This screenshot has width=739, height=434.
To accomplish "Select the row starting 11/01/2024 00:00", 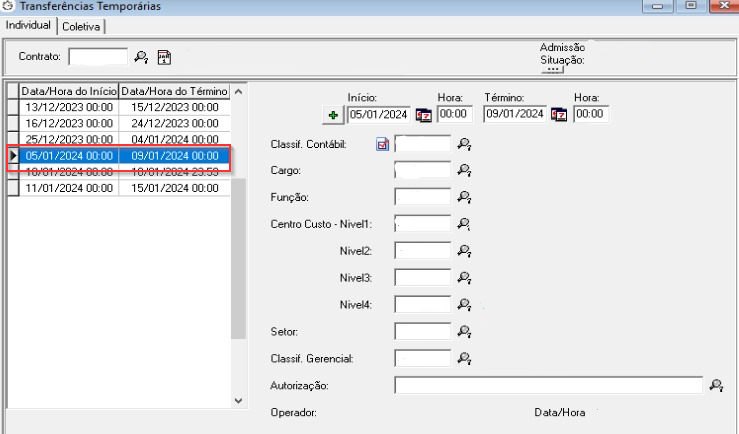I will click(x=70, y=188).
